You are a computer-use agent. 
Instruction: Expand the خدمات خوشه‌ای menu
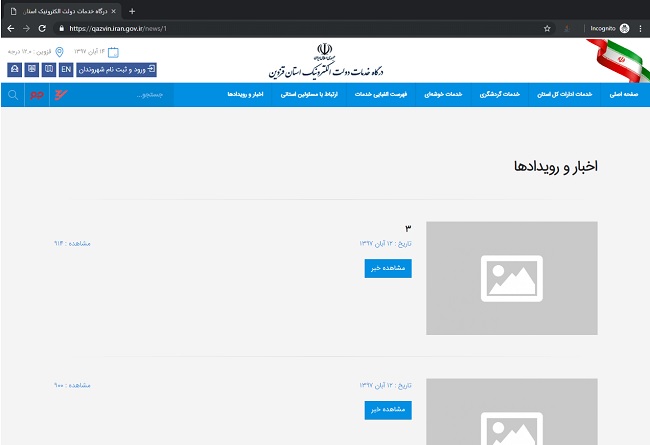click(x=441, y=94)
